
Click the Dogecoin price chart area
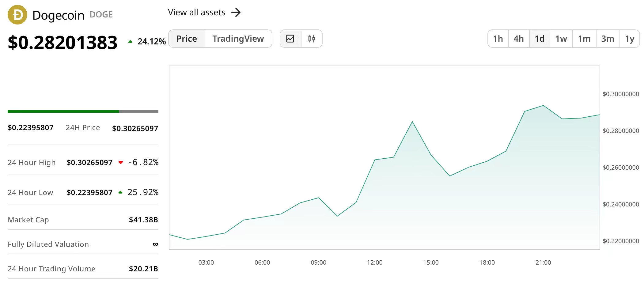click(x=384, y=158)
